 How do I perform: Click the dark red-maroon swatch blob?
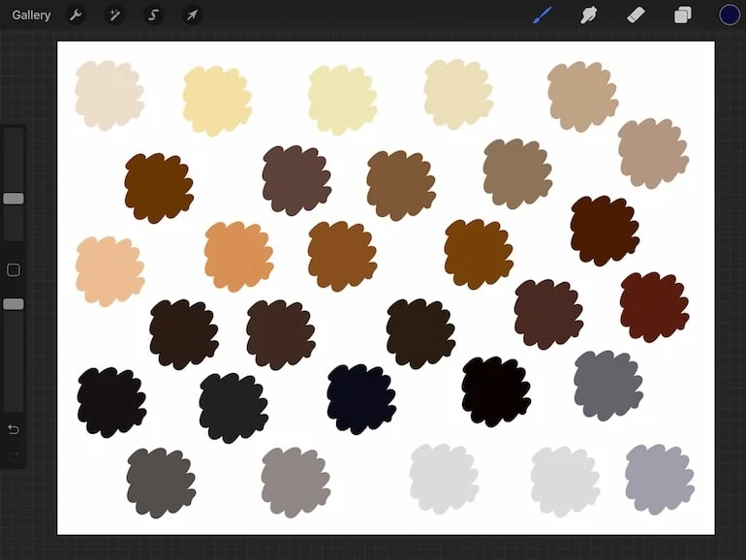click(x=655, y=307)
